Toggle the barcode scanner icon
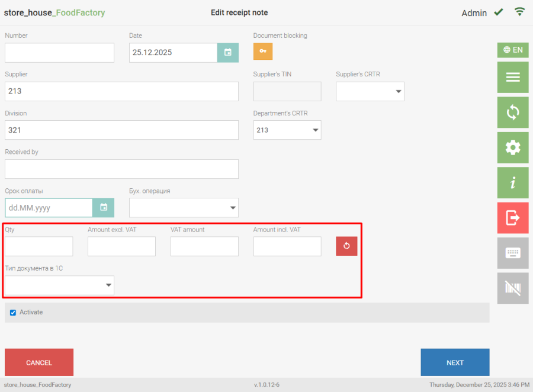The height and width of the screenshot is (392, 533). coord(512,288)
